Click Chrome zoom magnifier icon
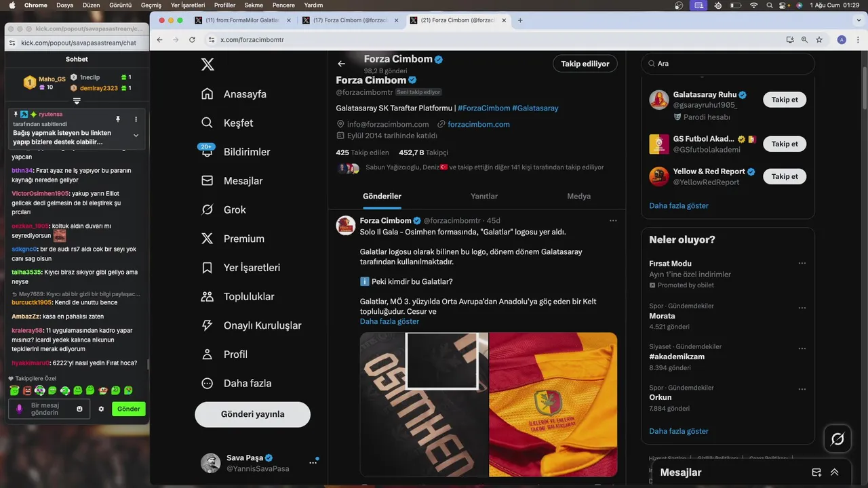The height and width of the screenshot is (488, 868). point(804,40)
